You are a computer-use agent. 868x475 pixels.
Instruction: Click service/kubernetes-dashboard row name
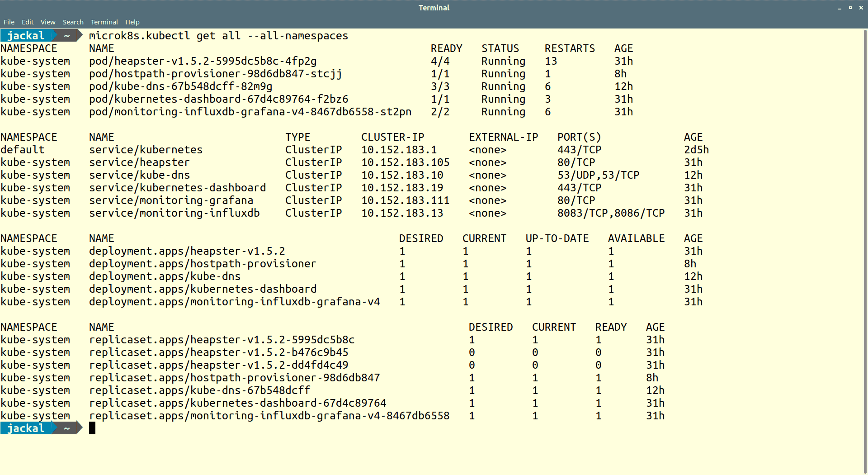pos(177,188)
